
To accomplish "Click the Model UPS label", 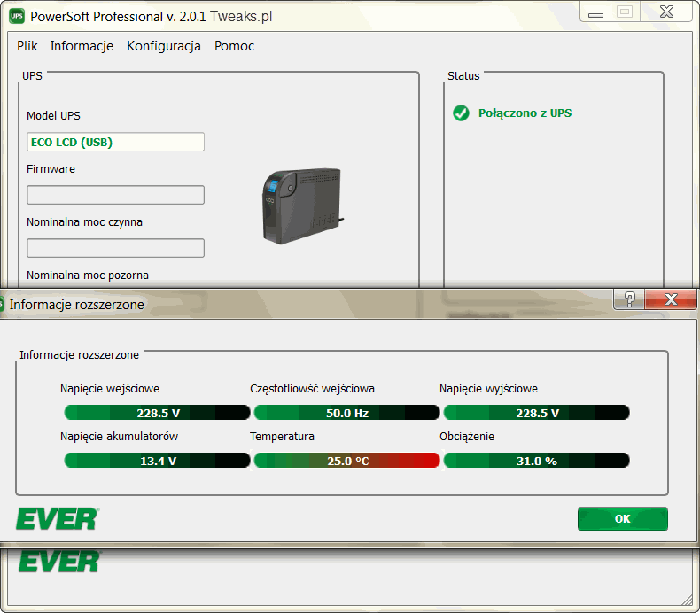I will pos(53,116).
